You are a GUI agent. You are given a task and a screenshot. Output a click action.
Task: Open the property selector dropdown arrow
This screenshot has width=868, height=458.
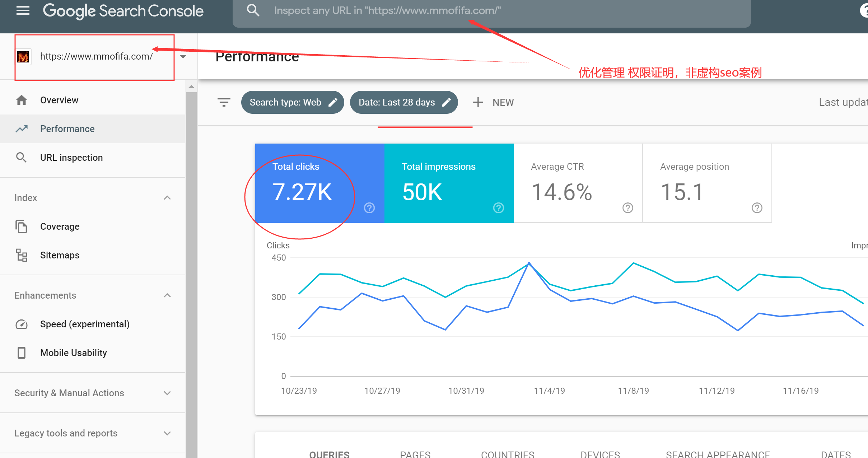(183, 56)
